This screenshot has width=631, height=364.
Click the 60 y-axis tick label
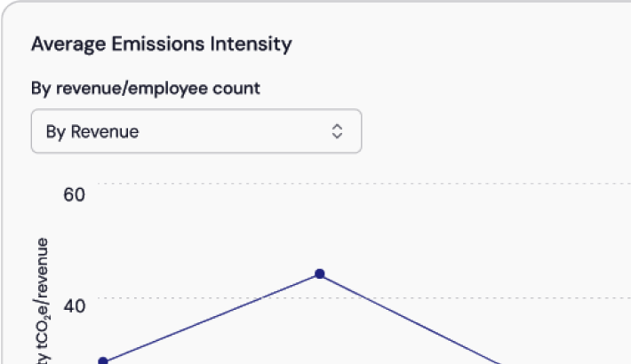[x=74, y=194]
